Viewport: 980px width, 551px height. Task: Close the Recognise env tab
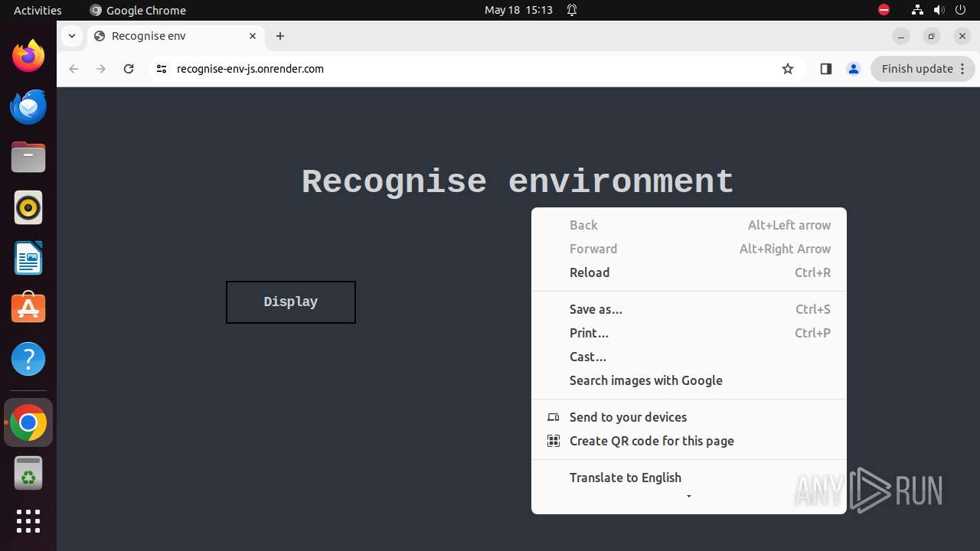click(253, 36)
